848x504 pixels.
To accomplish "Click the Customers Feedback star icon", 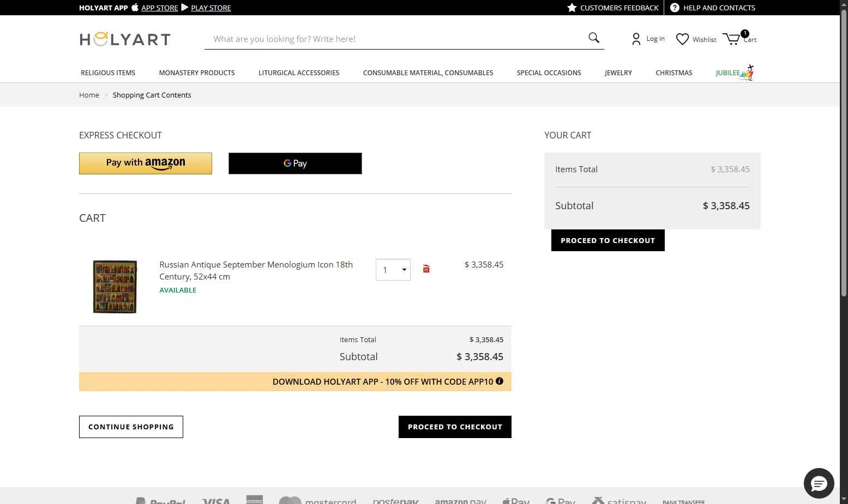I will (x=572, y=8).
